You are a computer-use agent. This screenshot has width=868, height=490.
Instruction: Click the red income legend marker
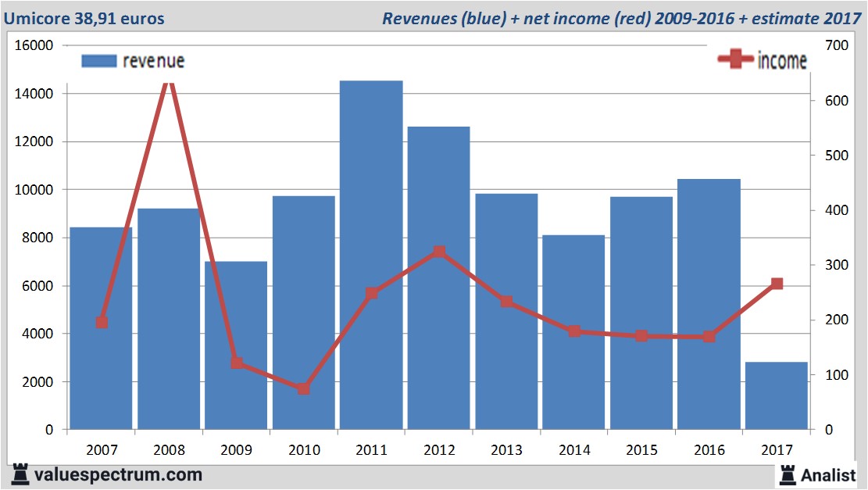tap(735, 59)
